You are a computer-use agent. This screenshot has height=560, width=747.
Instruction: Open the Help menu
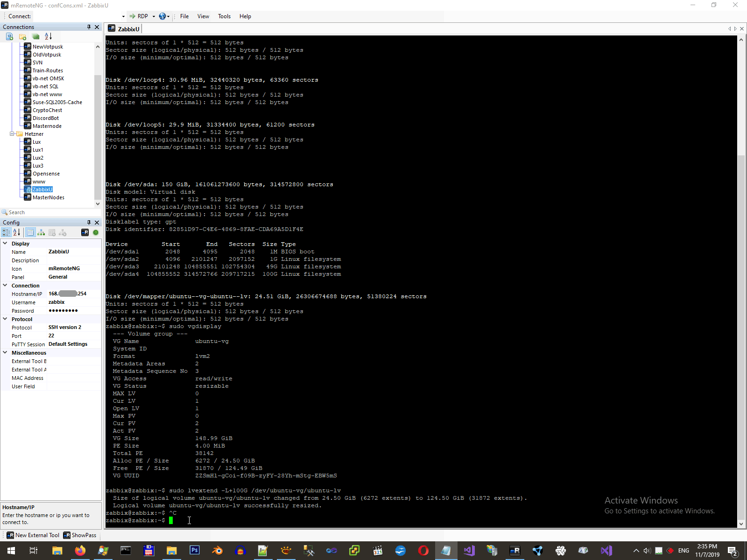(x=245, y=16)
